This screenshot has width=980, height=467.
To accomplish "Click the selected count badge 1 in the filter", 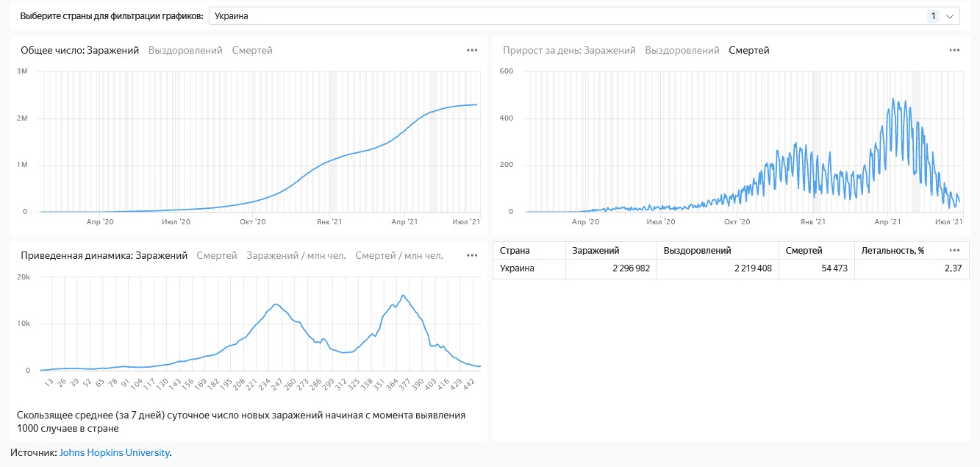I will pos(933,16).
